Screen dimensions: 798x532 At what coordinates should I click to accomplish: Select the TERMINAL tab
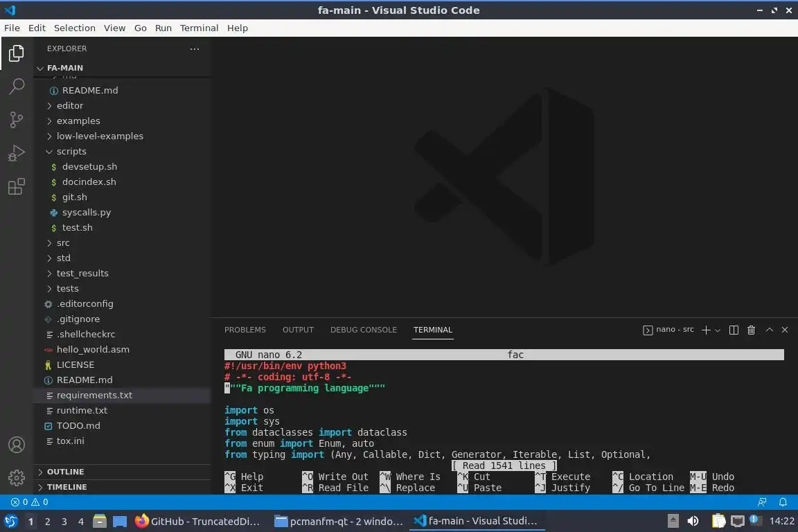pos(432,330)
